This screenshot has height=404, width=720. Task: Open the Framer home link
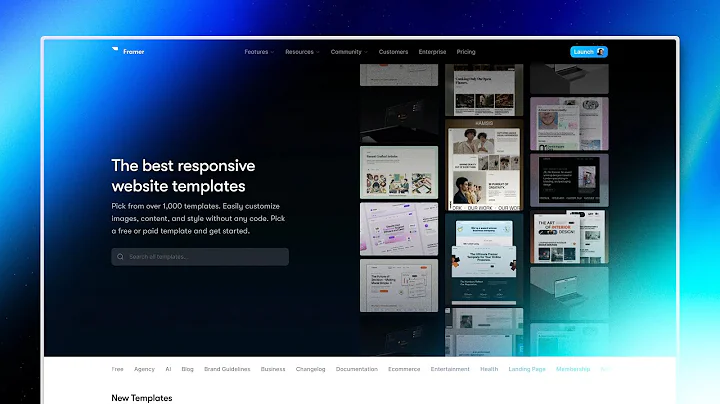128,51
